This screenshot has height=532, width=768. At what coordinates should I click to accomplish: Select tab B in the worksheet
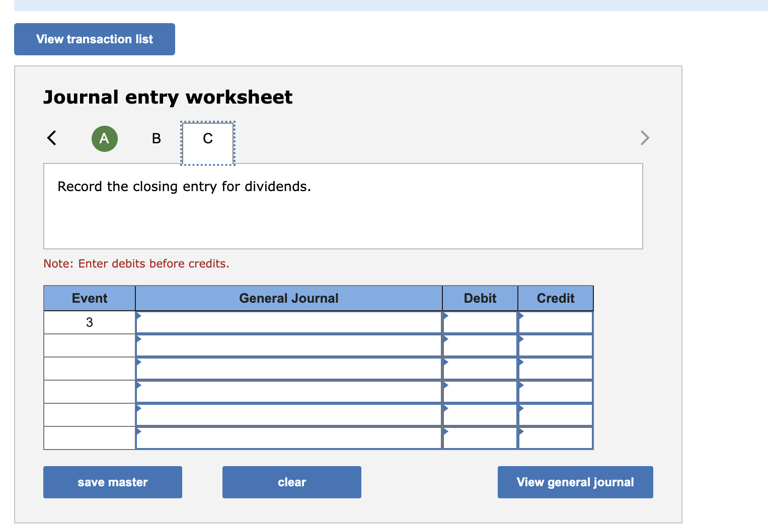(156, 138)
